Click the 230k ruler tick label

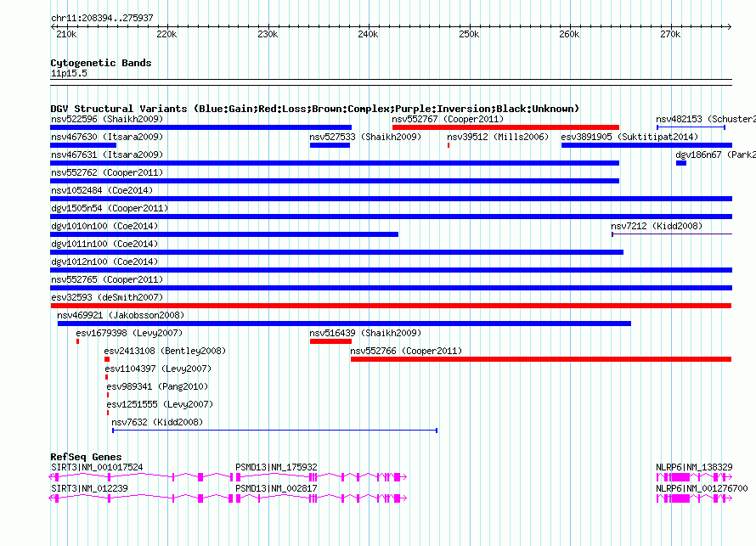[268, 34]
